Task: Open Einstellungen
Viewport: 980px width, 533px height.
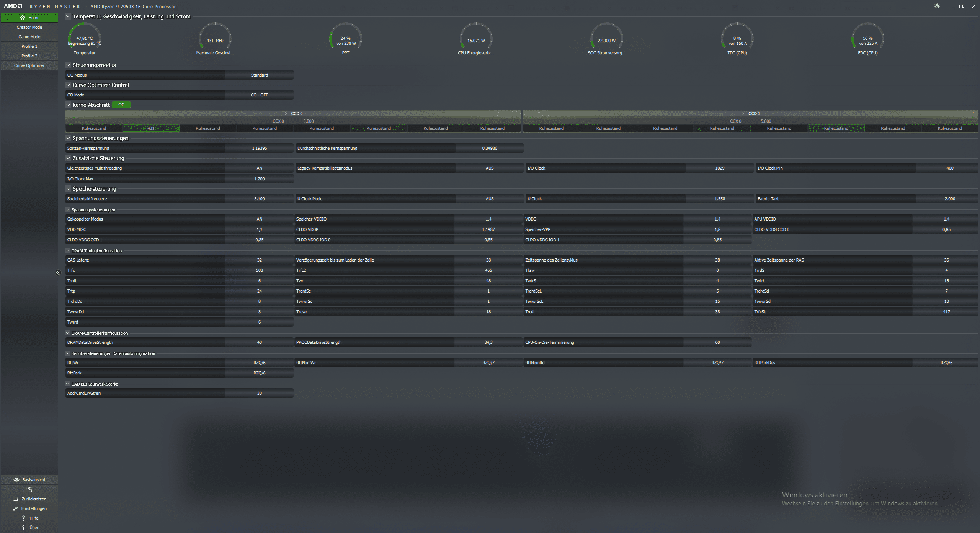Action: click(x=29, y=508)
